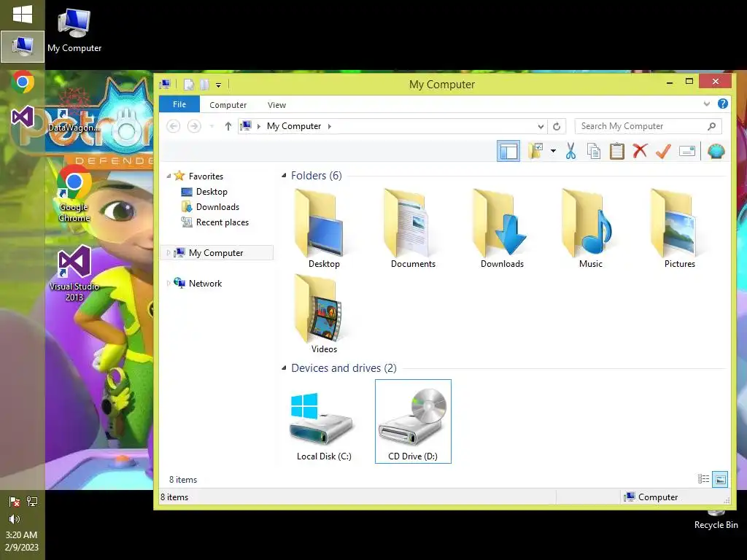Refresh the My Computer view
The height and width of the screenshot is (560, 747).
point(557,126)
